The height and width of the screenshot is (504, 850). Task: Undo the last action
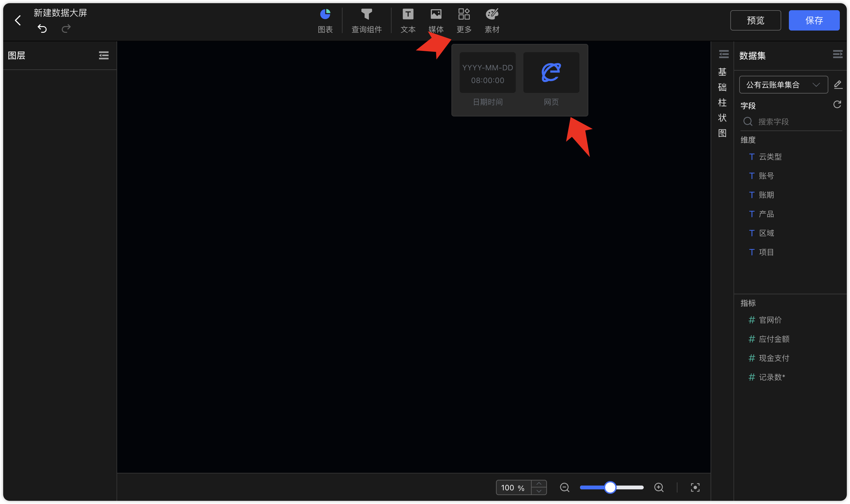[42, 29]
